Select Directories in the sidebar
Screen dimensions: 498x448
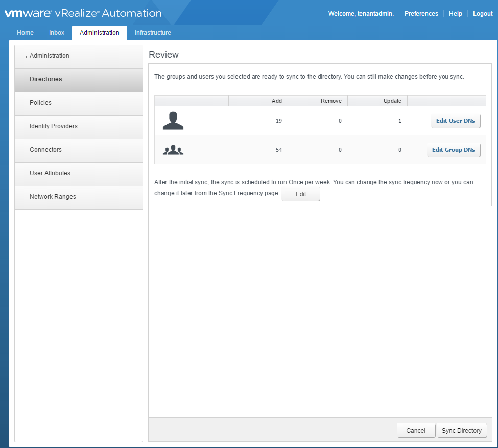click(46, 79)
